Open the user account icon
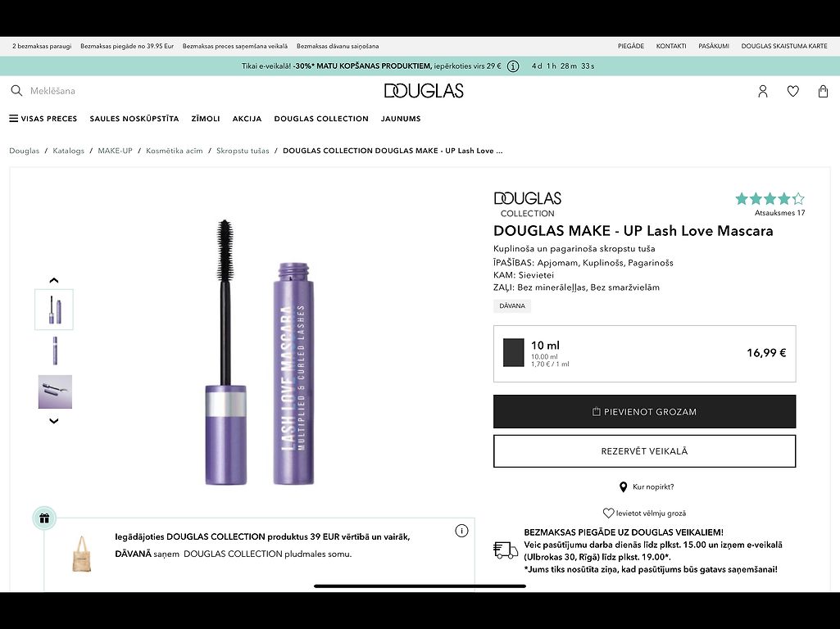 763,91
